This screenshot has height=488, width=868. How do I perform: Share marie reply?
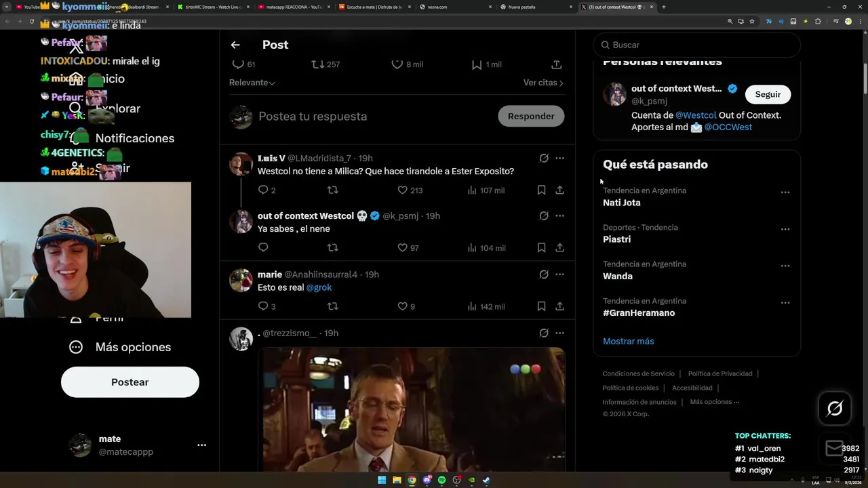(559, 306)
